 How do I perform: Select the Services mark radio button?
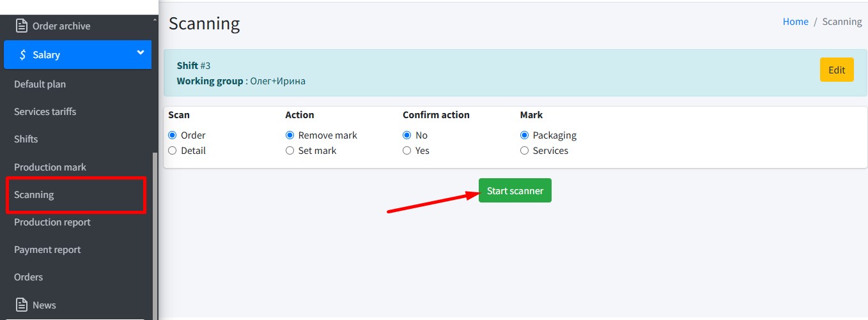click(x=525, y=151)
